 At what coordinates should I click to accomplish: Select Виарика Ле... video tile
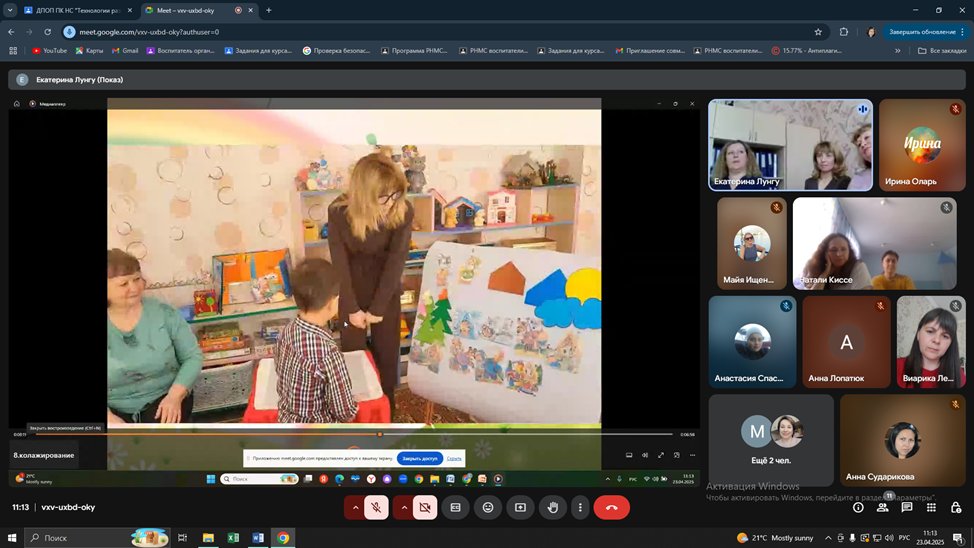tap(931, 342)
